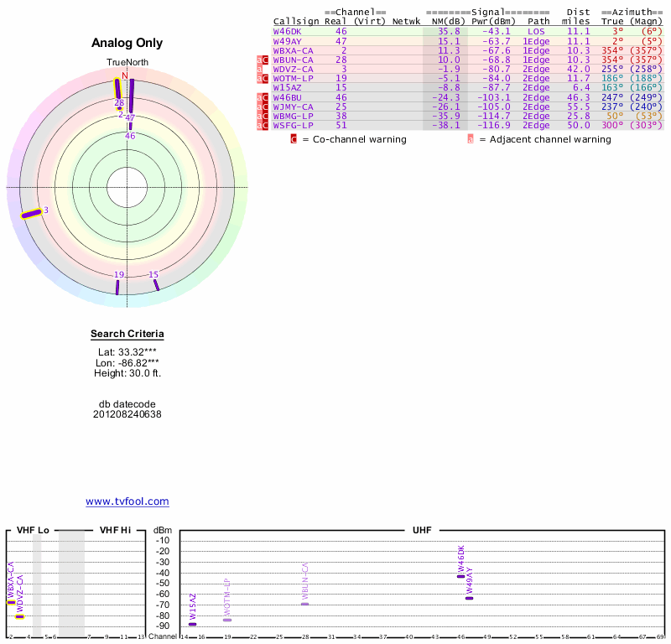
Task: Click the Height: 30.0 ft. text
Action: (x=127, y=373)
